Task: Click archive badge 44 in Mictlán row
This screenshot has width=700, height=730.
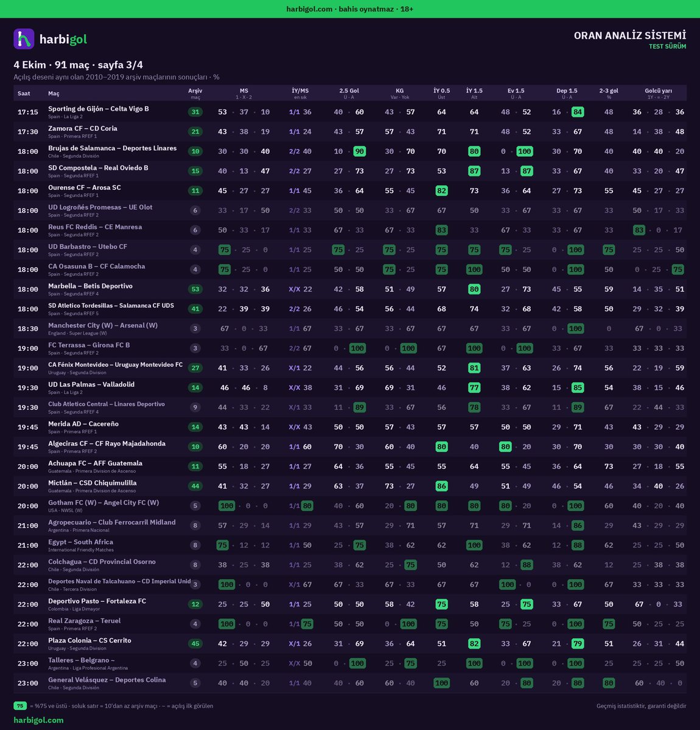Action: pos(195,487)
